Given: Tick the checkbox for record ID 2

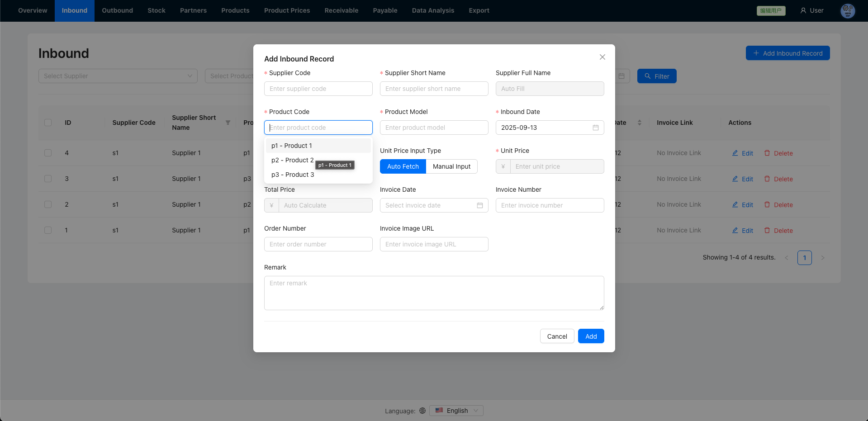Looking at the screenshot, I should coord(48,204).
